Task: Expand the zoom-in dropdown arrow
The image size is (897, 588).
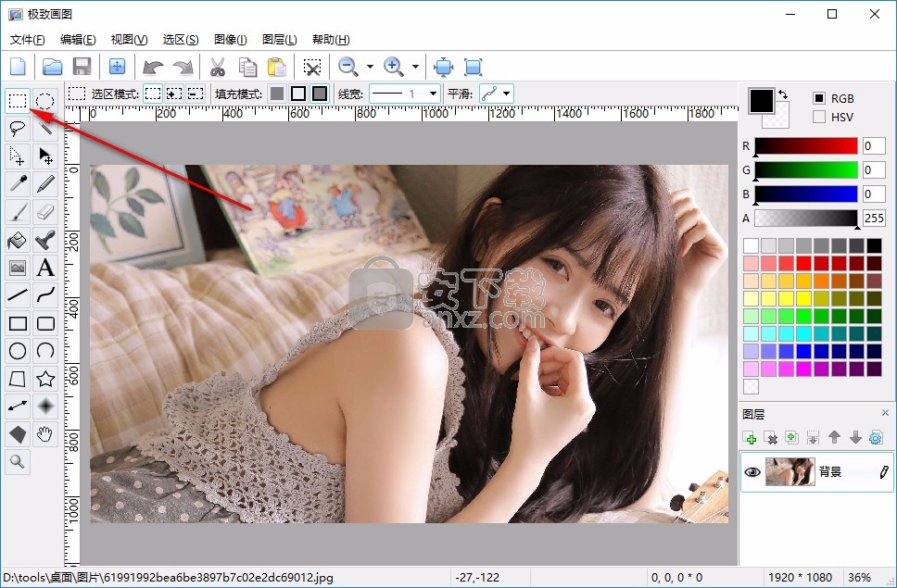Action: tap(415, 67)
